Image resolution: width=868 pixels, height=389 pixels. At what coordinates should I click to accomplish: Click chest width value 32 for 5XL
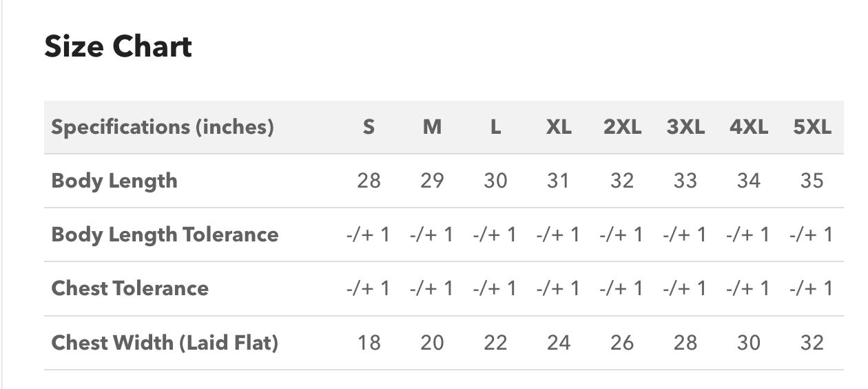tap(812, 343)
